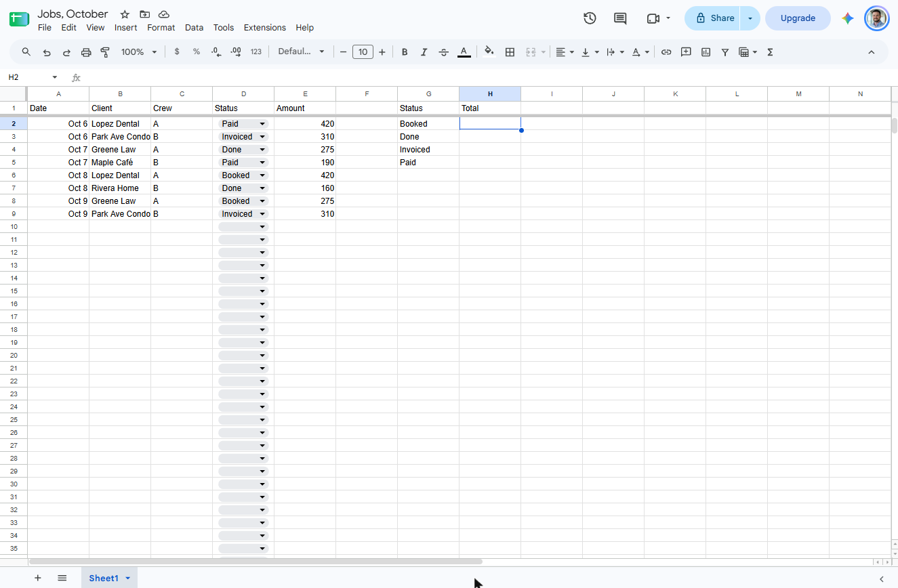
Task: Undo the last action
Action: (x=47, y=52)
